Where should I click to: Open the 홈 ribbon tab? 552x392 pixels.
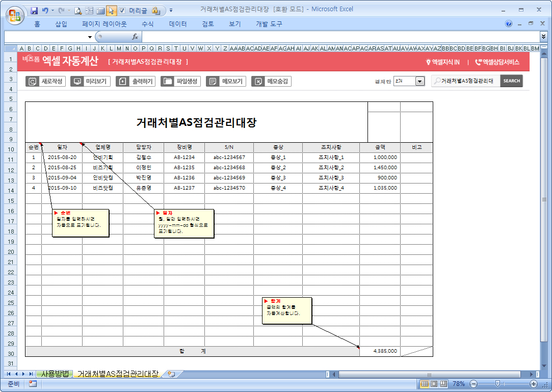(37, 24)
